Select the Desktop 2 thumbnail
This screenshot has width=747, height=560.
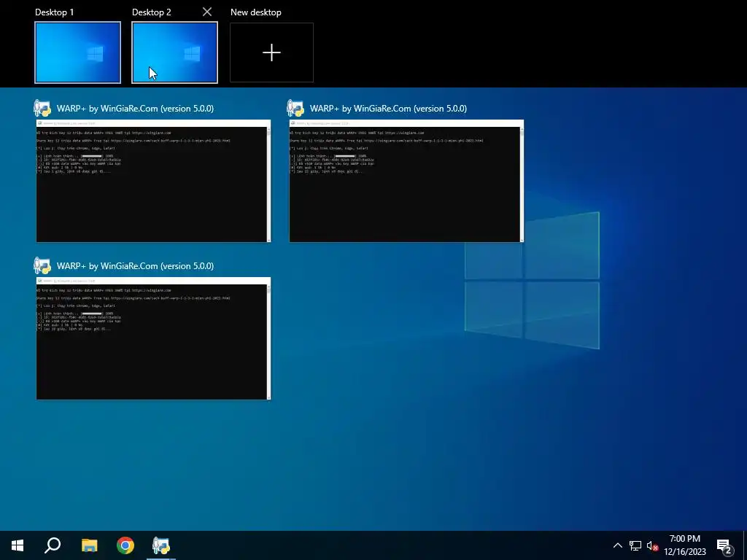(x=175, y=52)
